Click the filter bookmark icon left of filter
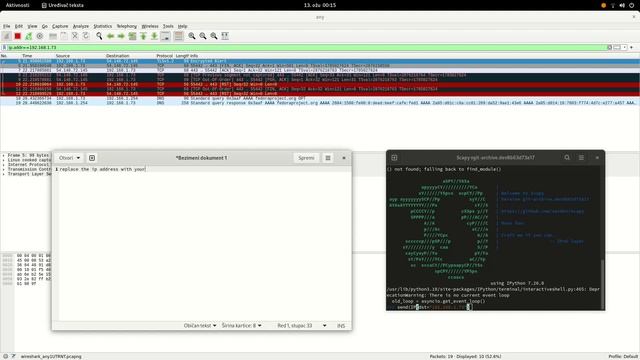The height and width of the screenshot is (360, 640). [4, 47]
